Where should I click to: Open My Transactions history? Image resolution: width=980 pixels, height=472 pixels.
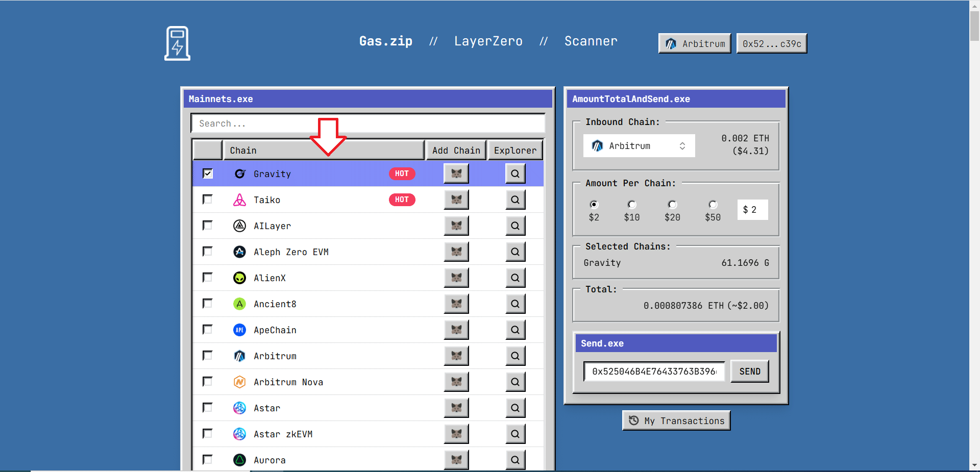[x=676, y=420]
